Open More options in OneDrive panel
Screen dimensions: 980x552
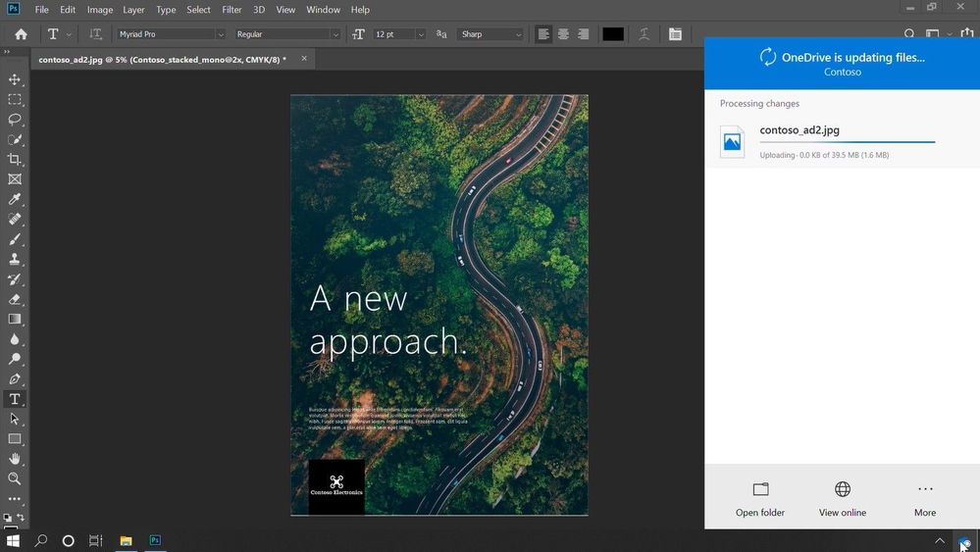(x=925, y=500)
